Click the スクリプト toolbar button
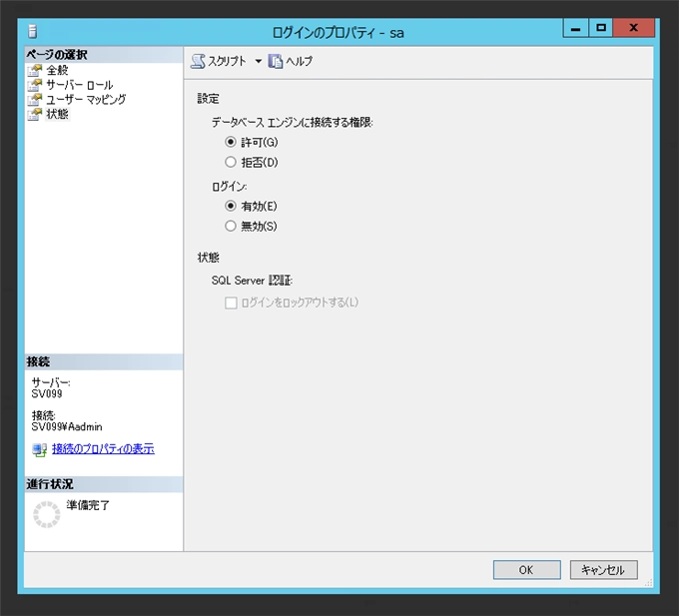This screenshot has width=679, height=616. point(219,61)
